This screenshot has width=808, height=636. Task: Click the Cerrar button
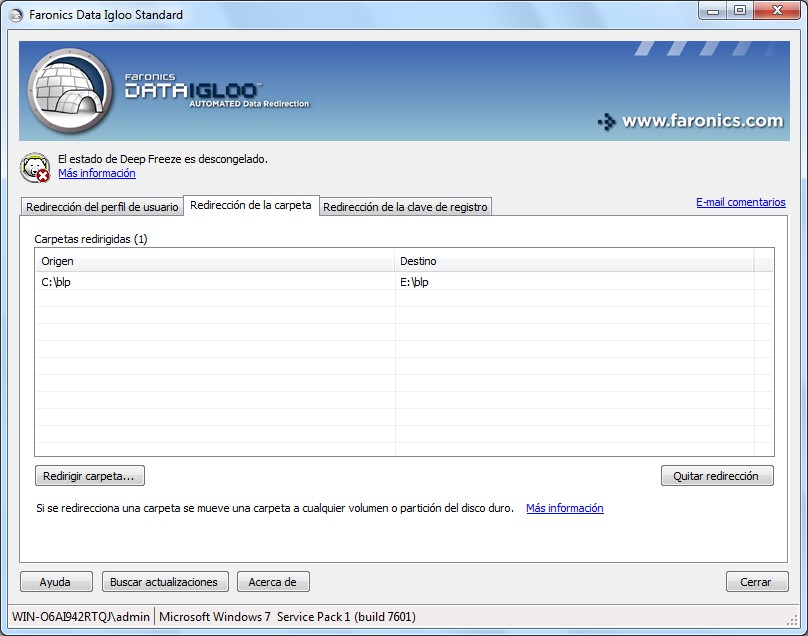pyautogui.click(x=757, y=582)
